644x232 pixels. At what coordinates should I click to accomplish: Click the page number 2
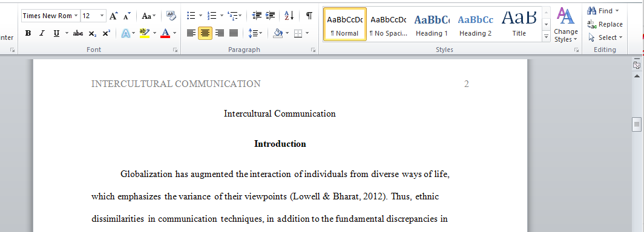pos(467,84)
